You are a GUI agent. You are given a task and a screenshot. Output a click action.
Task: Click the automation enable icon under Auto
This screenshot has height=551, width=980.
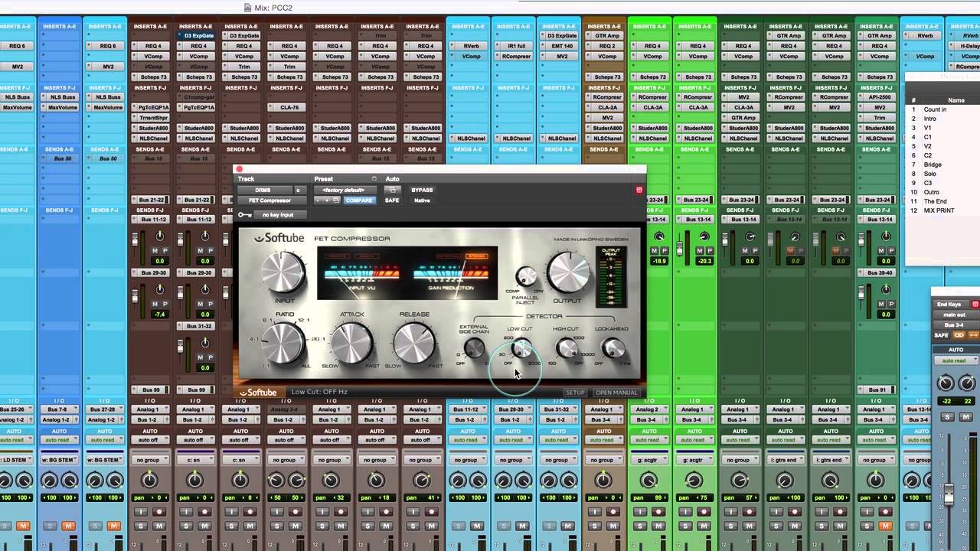click(392, 190)
